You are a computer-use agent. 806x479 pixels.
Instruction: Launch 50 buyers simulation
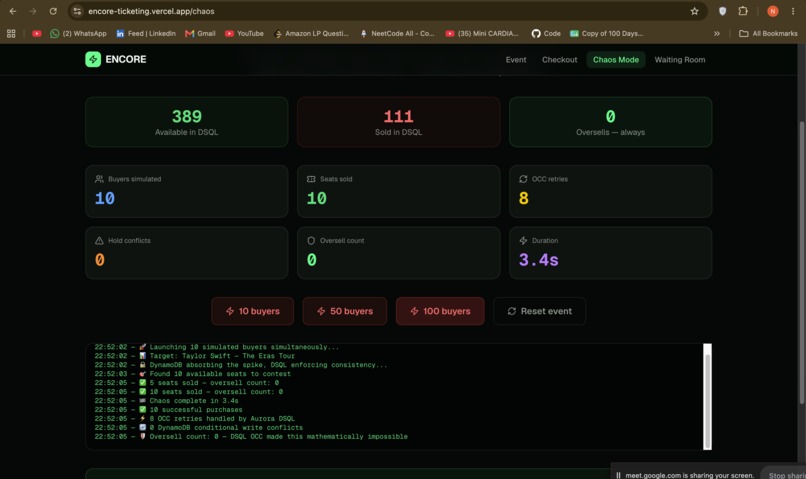point(344,311)
